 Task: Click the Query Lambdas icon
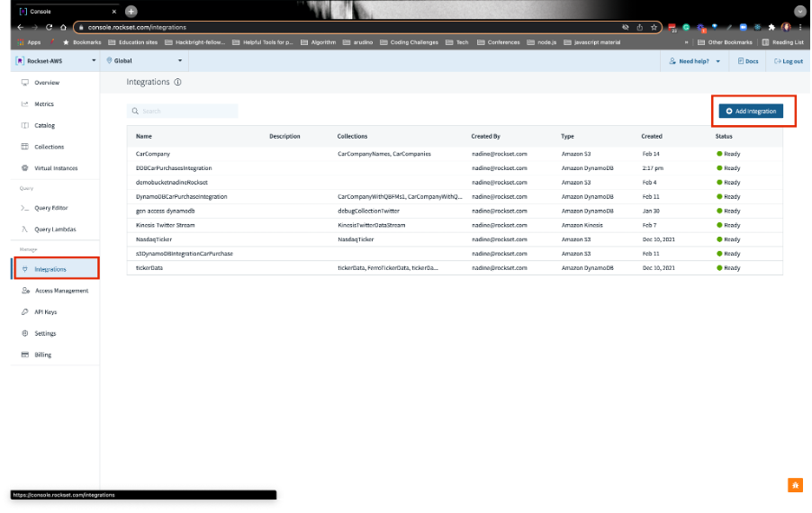click(x=24, y=229)
